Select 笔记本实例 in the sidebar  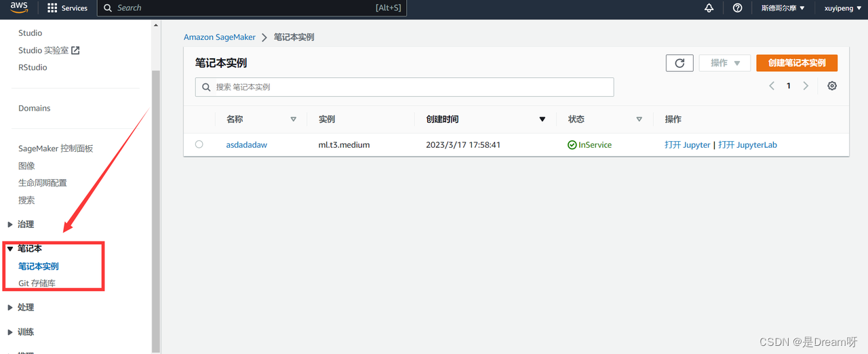pos(39,267)
